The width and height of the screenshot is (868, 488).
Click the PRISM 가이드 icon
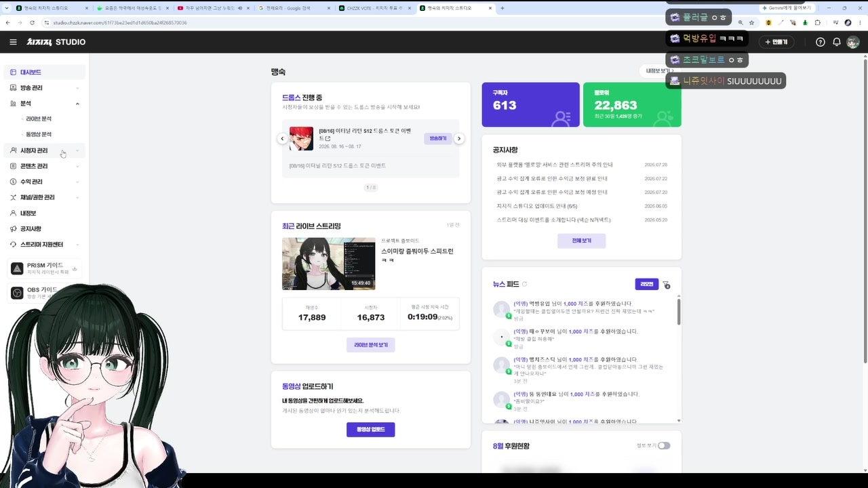point(17,268)
